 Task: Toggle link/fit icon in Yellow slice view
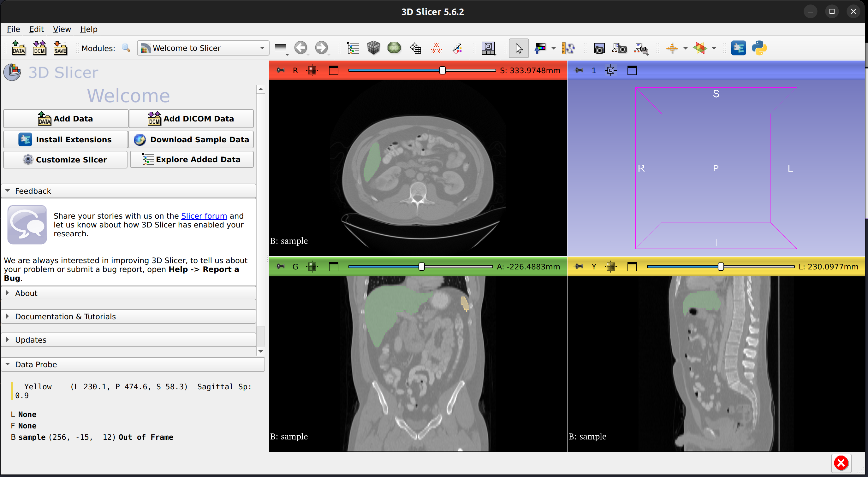tap(610, 267)
